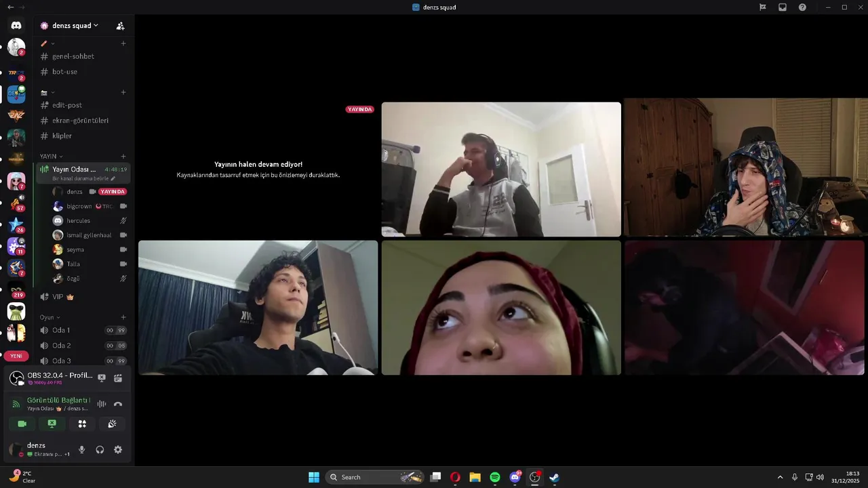
Task: Open the blue star server with 26 badge
Action: coord(16,225)
